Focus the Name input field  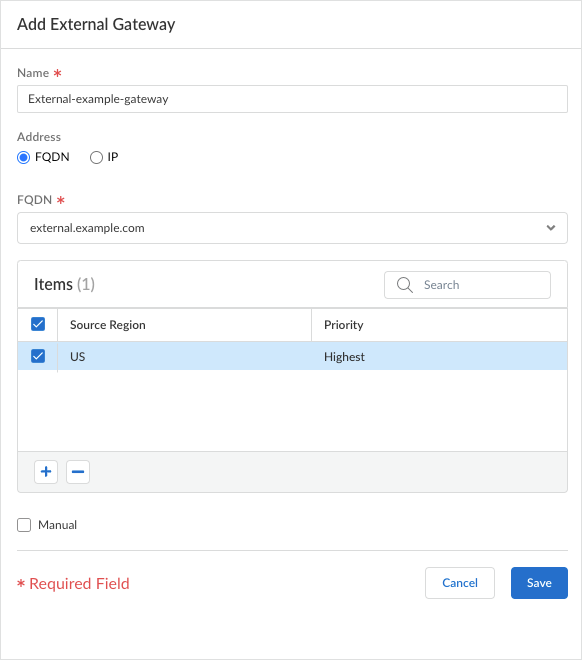tap(292, 99)
